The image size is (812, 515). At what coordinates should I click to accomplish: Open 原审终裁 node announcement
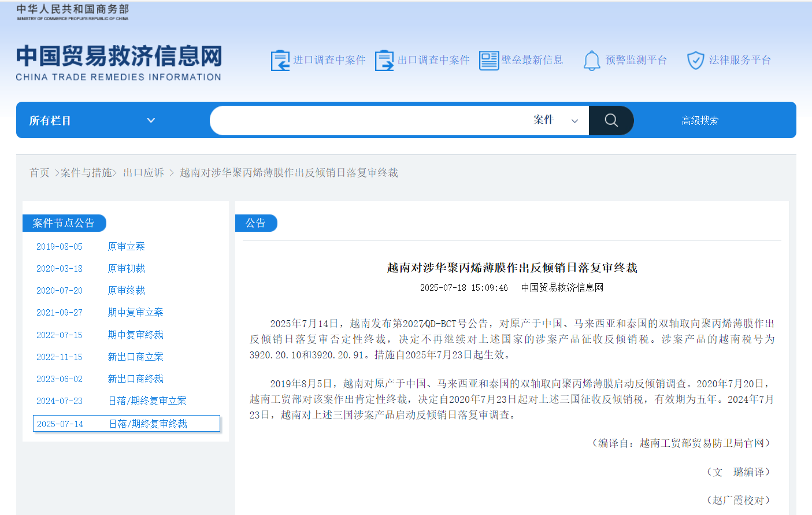click(x=127, y=291)
